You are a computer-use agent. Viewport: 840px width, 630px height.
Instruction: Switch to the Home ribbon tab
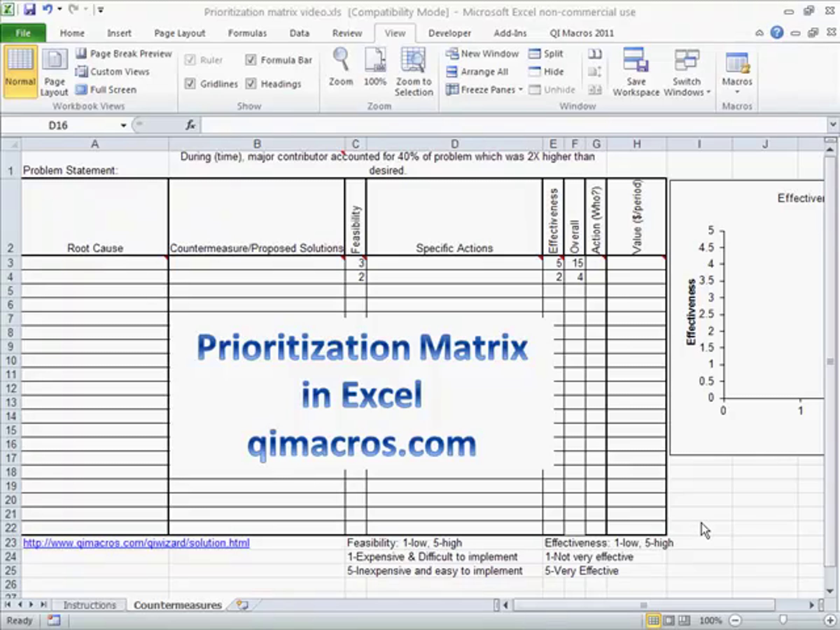coord(72,33)
